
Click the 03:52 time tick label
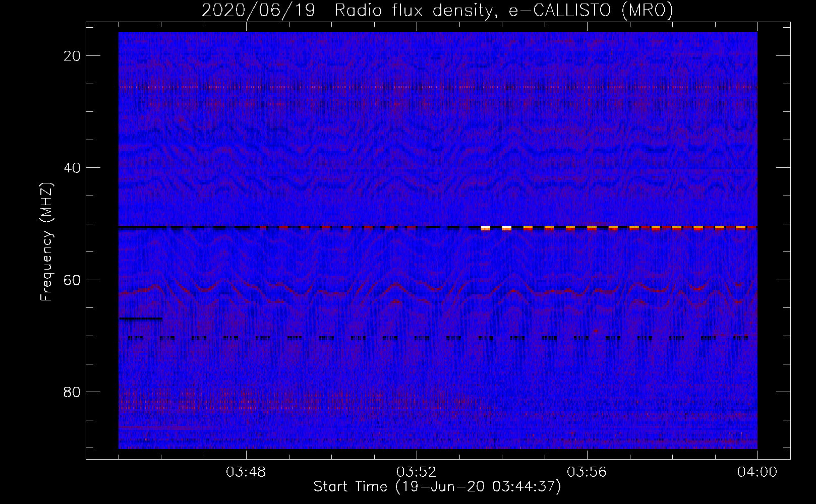click(x=417, y=472)
